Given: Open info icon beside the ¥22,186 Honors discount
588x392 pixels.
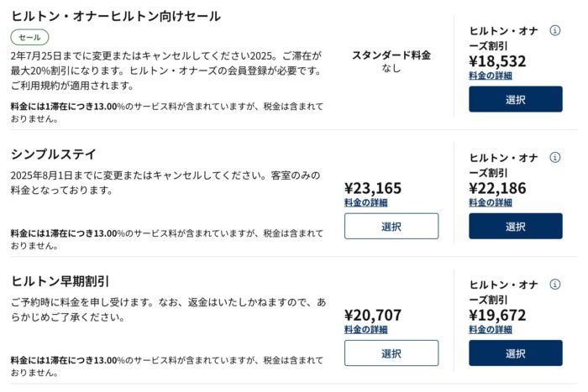Looking at the screenshot, I should [555, 158].
